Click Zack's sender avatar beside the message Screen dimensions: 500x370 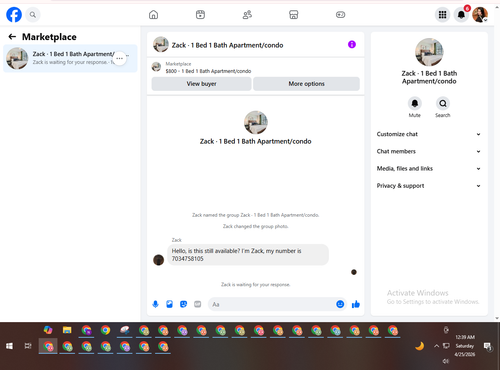pyautogui.click(x=158, y=260)
